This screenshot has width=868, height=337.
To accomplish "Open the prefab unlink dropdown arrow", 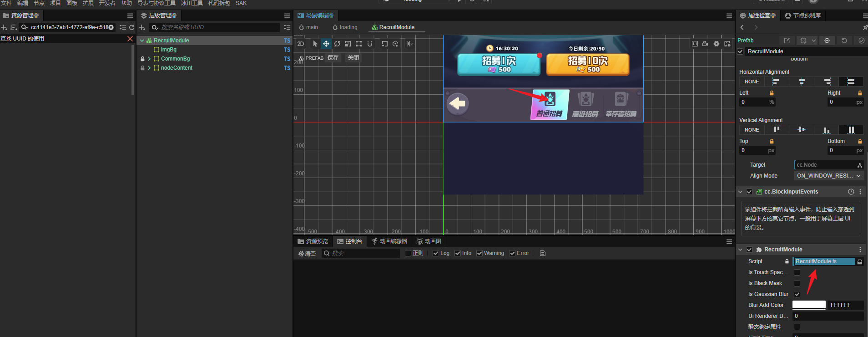I will (x=814, y=41).
